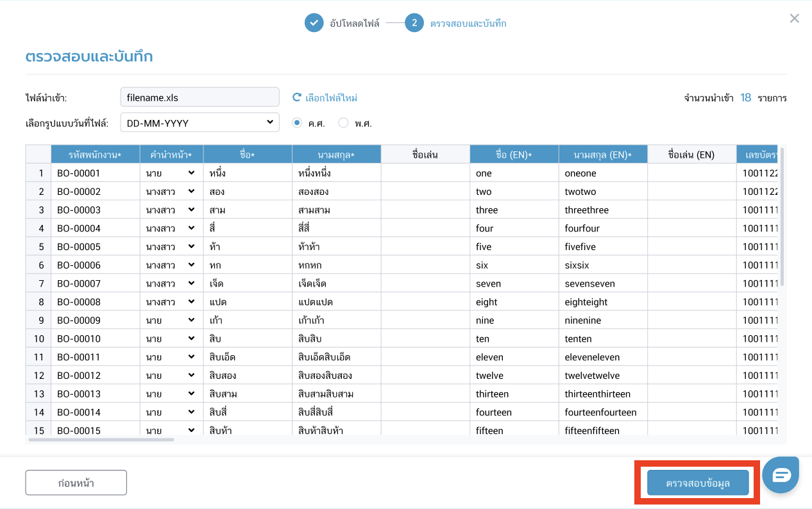The height and width of the screenshot is (509, 812).
Task: Click the รหัสพนักงาน column header
Action: coord(95,154)
